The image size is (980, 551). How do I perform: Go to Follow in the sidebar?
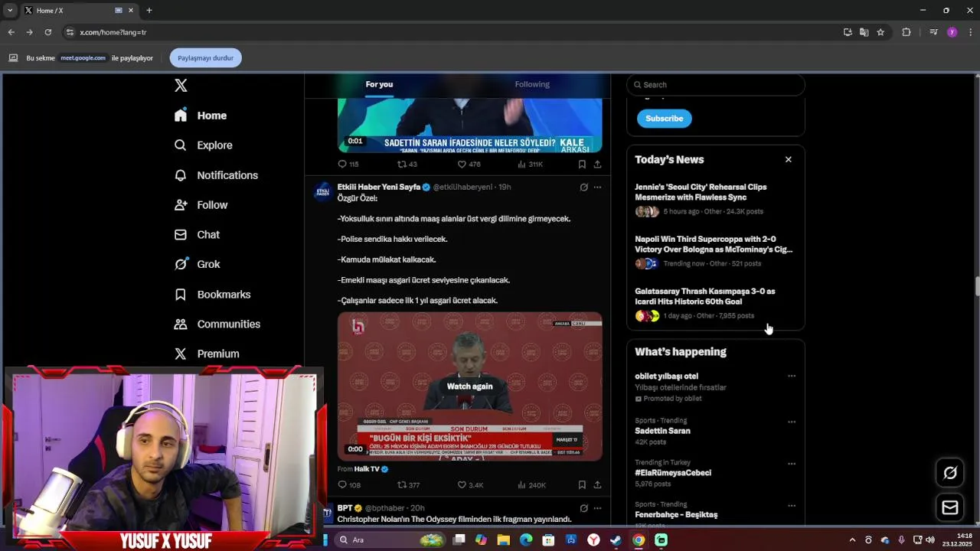(x=201, y=205)
